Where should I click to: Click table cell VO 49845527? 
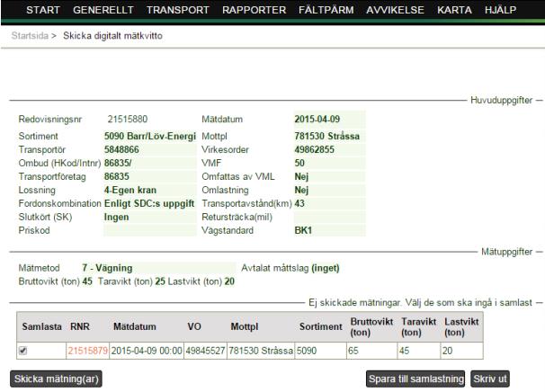pos(205,351)
